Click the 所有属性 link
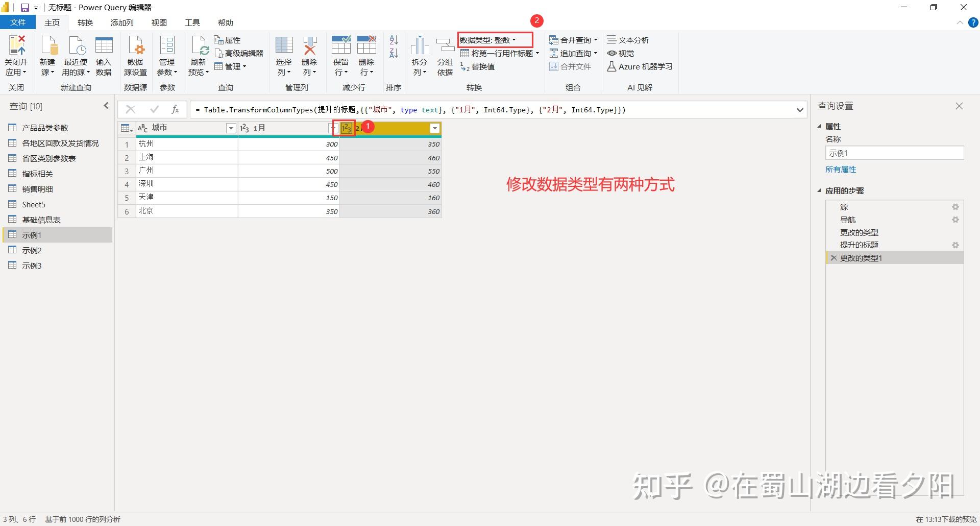Image resolution: width=980 pixels, height=526 pixels. [841, 169]
